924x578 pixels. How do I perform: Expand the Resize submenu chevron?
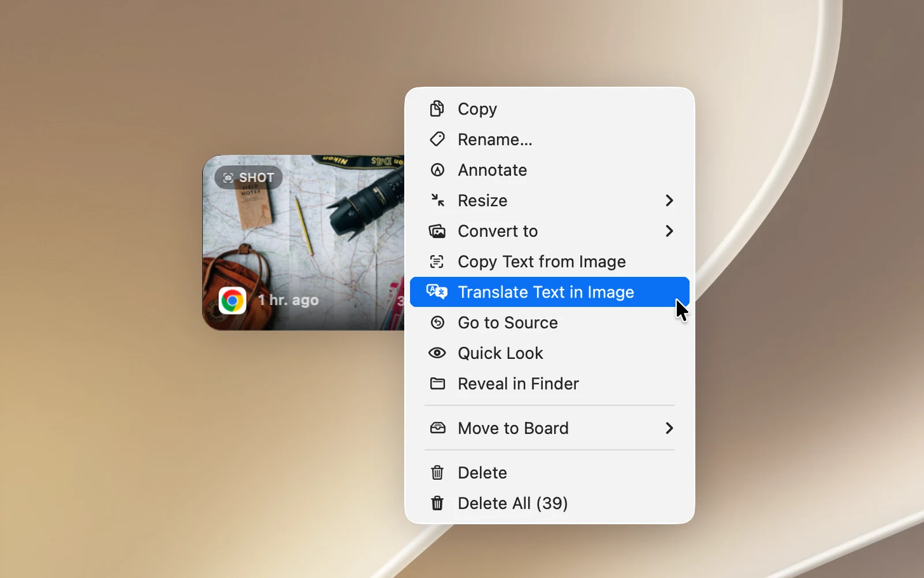pyautogui.click(x=669, y=201)
